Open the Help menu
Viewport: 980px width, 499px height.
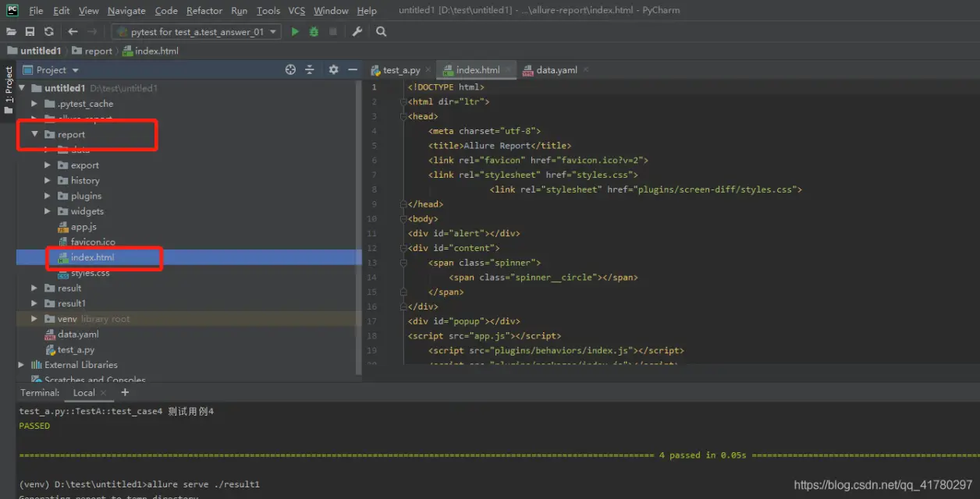pos(367,11)
